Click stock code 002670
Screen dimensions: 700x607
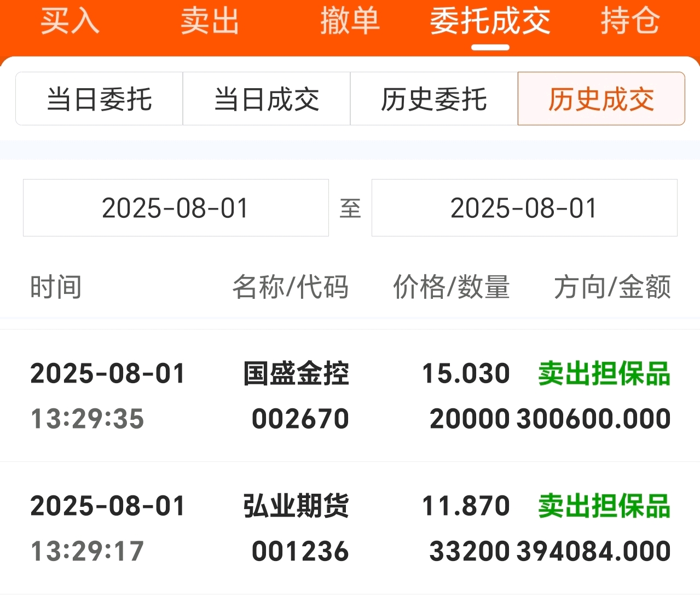300,419
